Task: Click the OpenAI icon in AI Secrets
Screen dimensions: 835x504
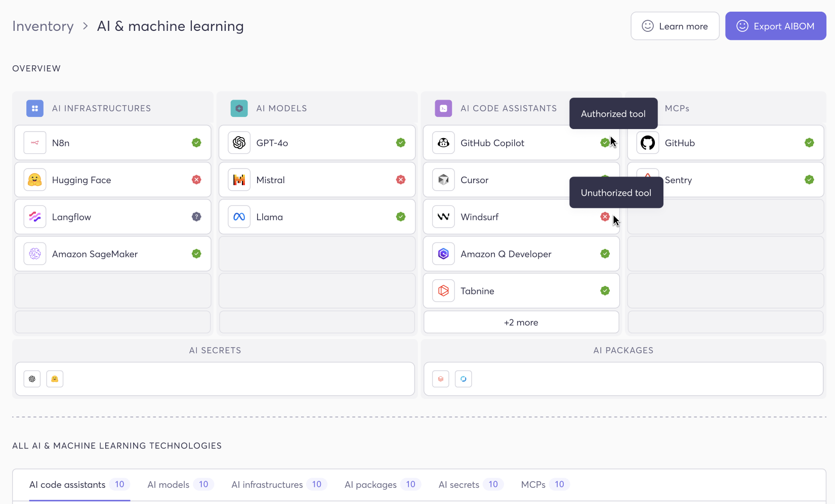Action: point(32,379)
